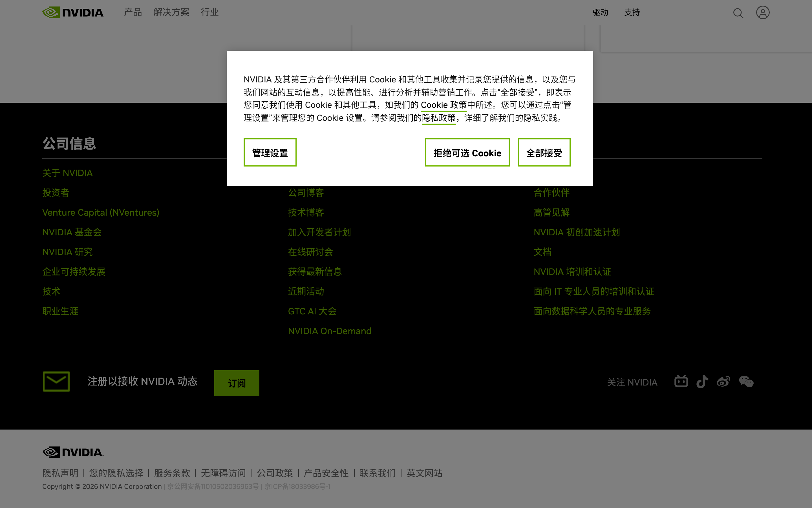Open the 产品安全性 footer link
Image resolution: width=812 pixels, height=508 pixels.
point(326,473)
